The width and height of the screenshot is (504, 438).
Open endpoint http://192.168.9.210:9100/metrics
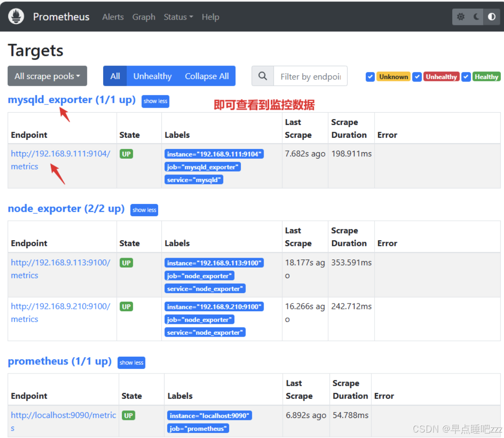pyautogui.click(x=60, y=313)
